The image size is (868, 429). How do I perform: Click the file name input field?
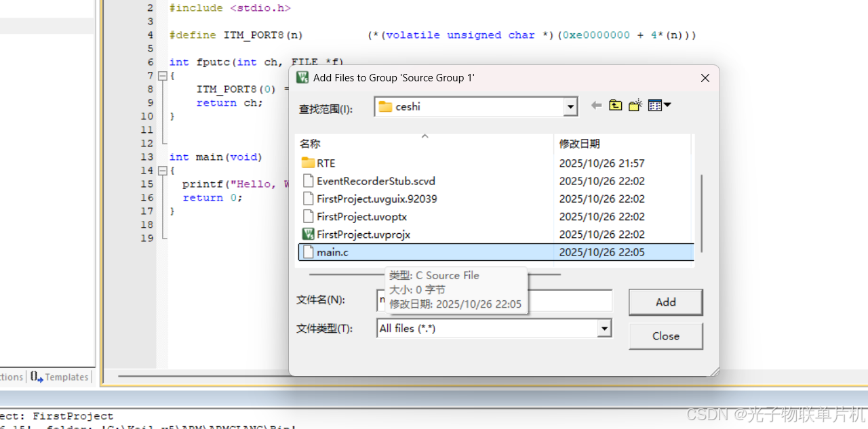coord(494,300)
